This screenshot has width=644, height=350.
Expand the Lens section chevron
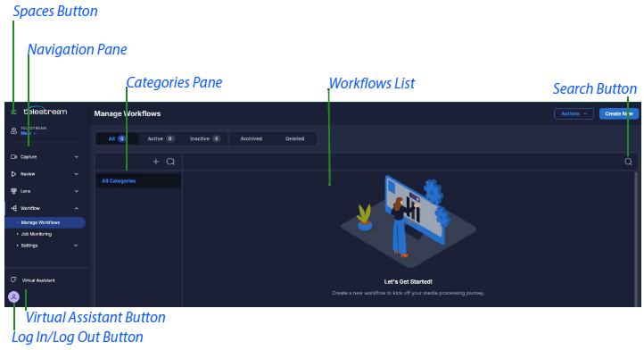tap(77, 191)
